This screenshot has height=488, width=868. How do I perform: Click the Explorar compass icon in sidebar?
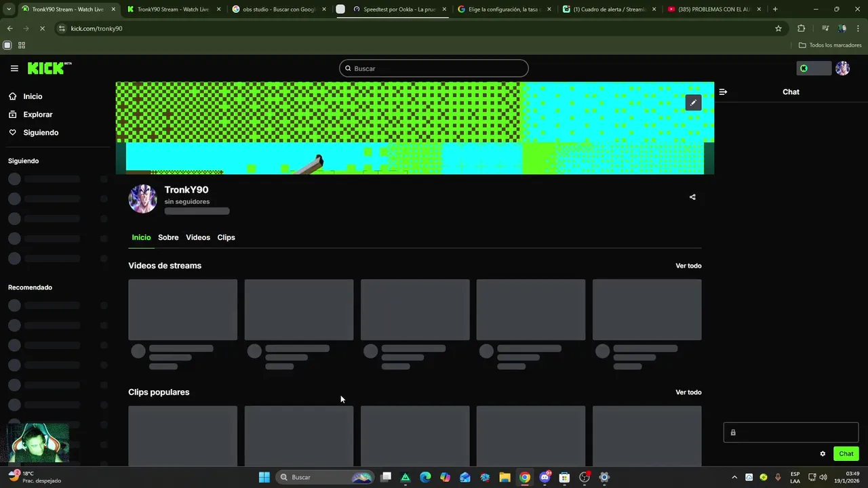pyautogui.click(x=13, y=115)
